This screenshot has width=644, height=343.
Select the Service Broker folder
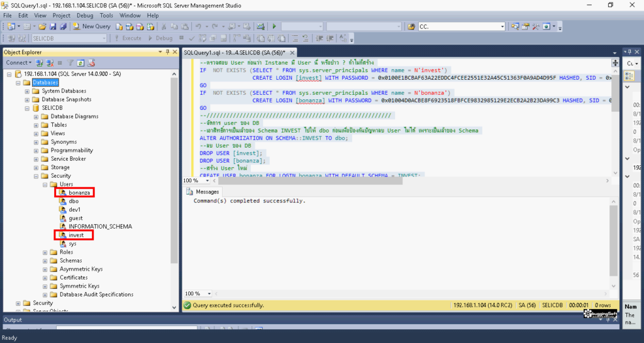(68, 159)
